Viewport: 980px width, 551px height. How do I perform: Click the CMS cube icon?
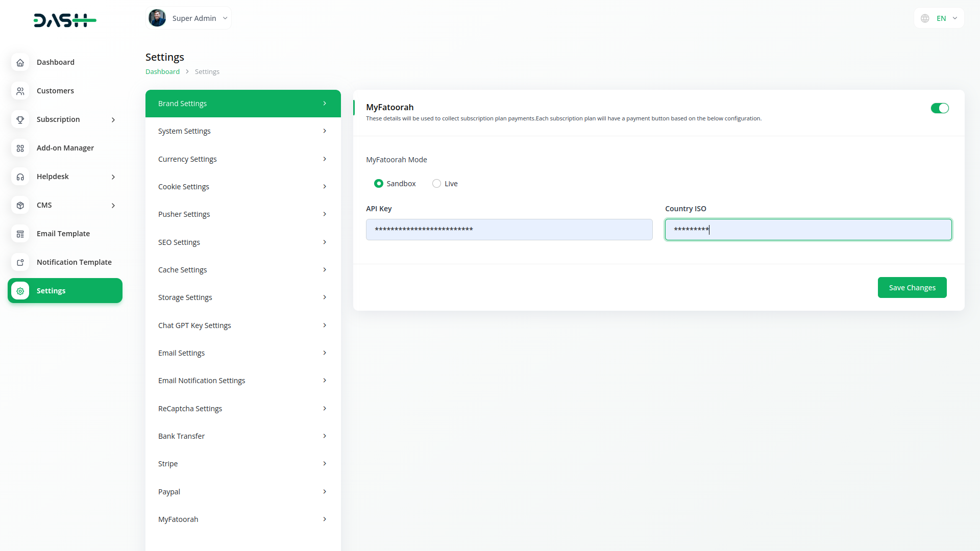tap(20, 205)
